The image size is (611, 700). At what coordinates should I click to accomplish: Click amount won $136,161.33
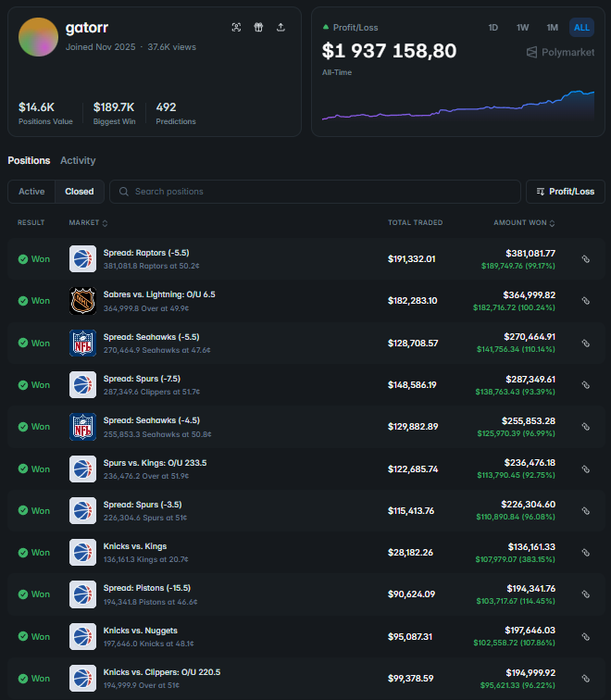[531, 547]
